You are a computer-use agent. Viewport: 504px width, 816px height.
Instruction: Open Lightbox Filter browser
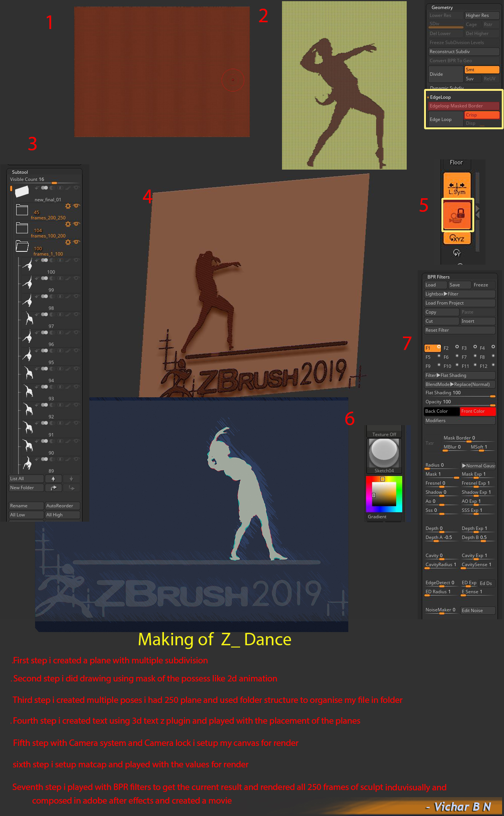(460, 294)
